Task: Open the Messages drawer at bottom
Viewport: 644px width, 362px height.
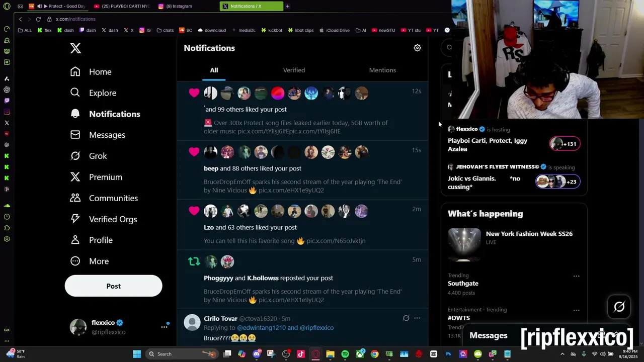Action: (488, 335)
